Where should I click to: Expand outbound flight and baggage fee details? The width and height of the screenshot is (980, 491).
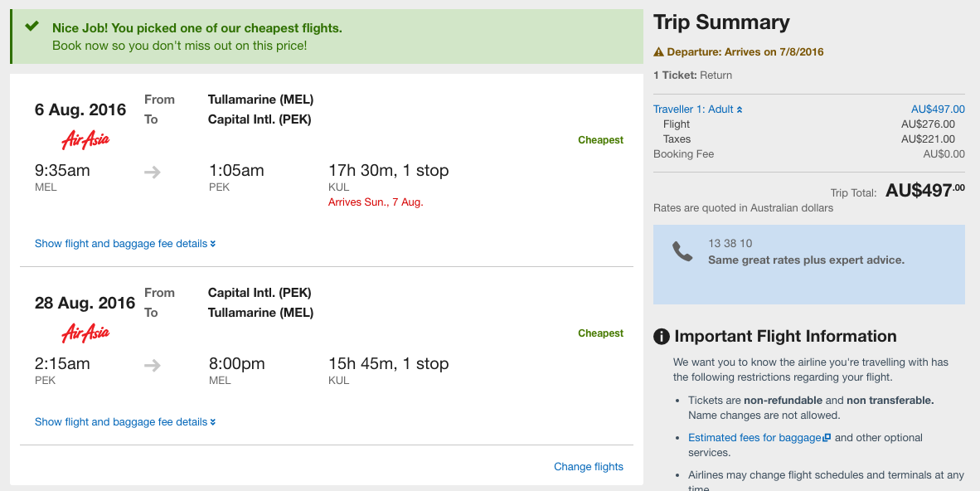coord(125,244)
